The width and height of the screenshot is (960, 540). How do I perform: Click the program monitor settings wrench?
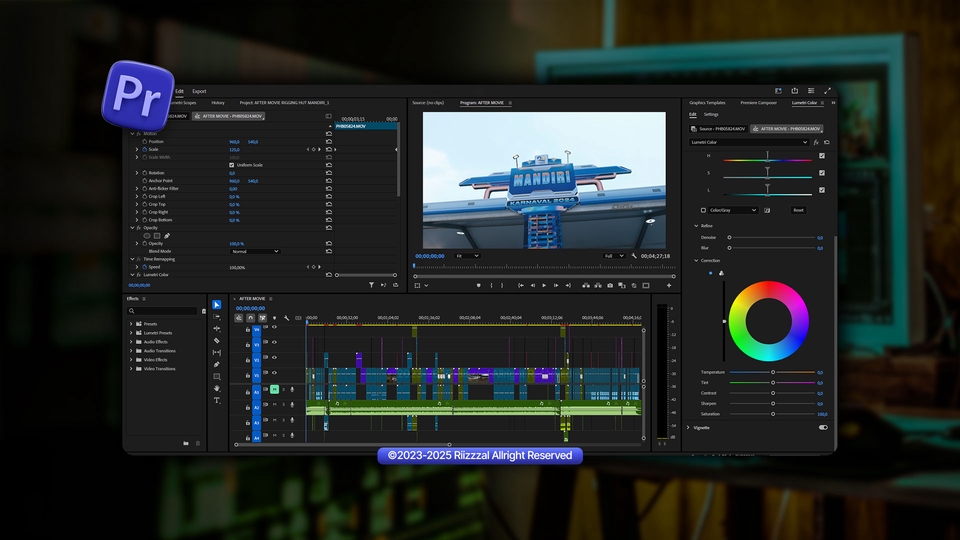pos(634,256)
